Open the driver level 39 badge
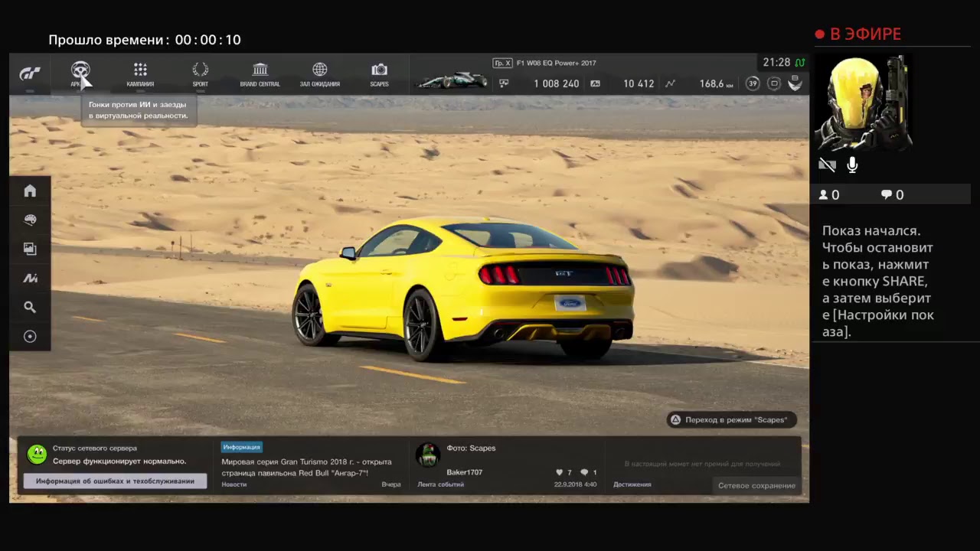980x551 pixels. [x=753, y=83]
